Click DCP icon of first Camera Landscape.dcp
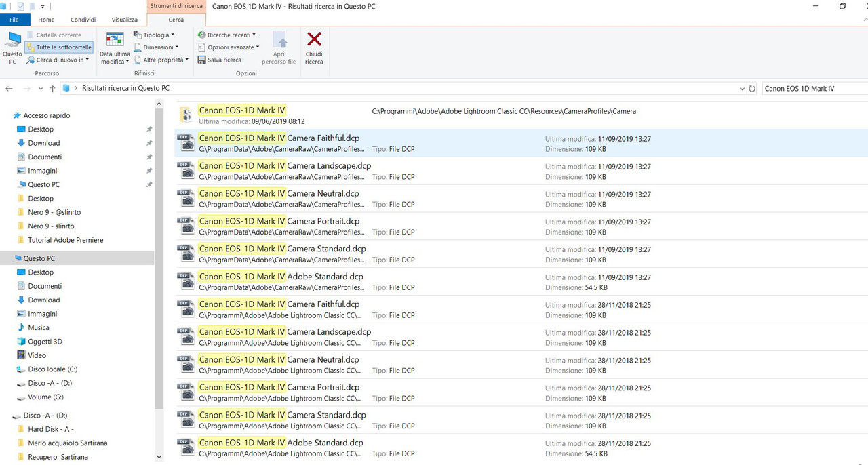 tap(185, 170)
